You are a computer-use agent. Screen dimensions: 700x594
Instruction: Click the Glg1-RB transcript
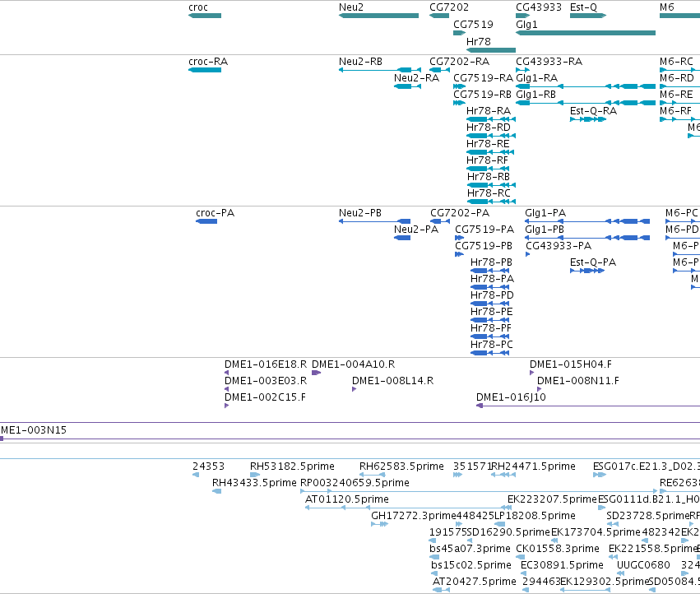tap(586, 103)
